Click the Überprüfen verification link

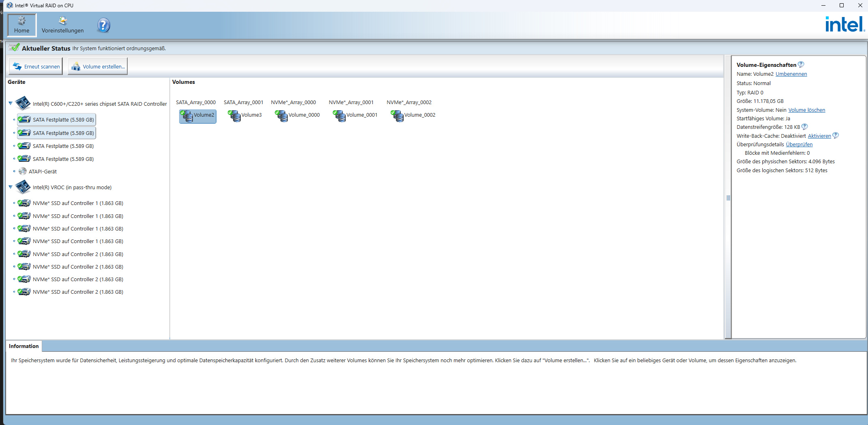pyautogui.click(x=799, y=145)
